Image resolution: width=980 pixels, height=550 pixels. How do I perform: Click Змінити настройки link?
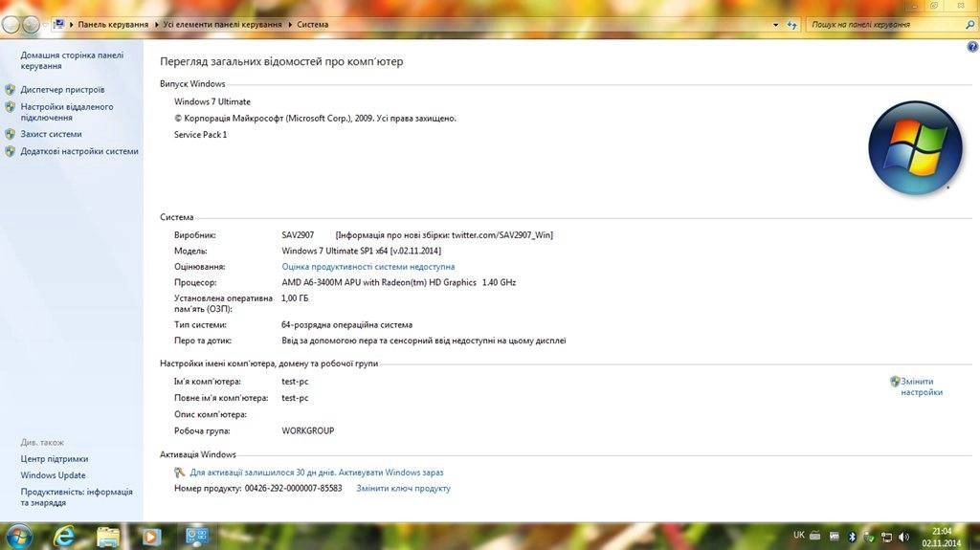click(922, 386)
